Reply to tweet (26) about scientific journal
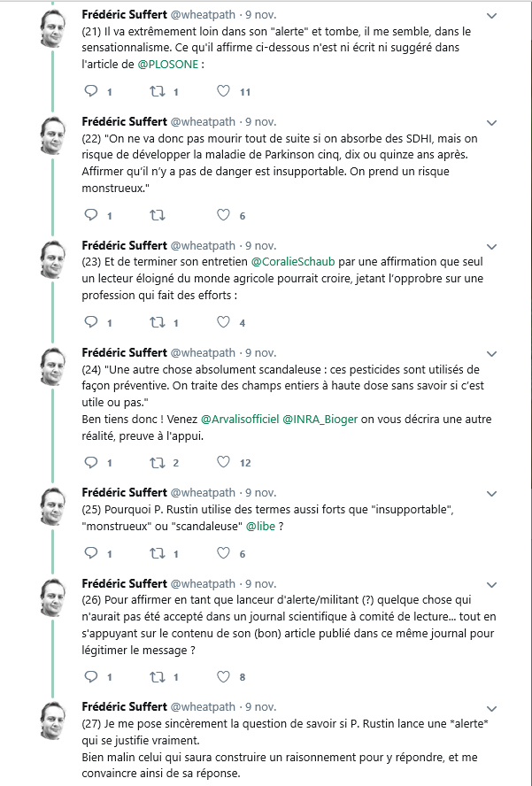Image resolution: width=532 pixels, height=786 pixels. (x=89, y=676)
